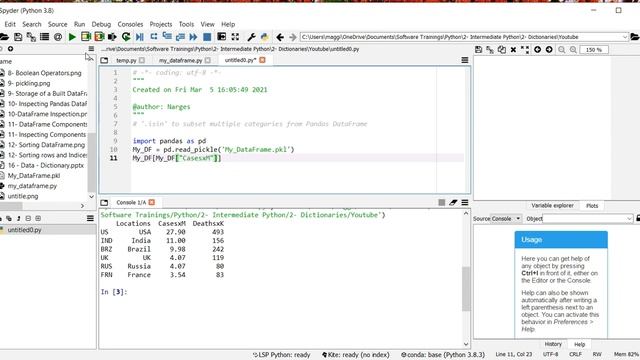This screenshot has width=640, height=360.
Task: Open the Consoles menu
Action: click(x=130, y=24)
